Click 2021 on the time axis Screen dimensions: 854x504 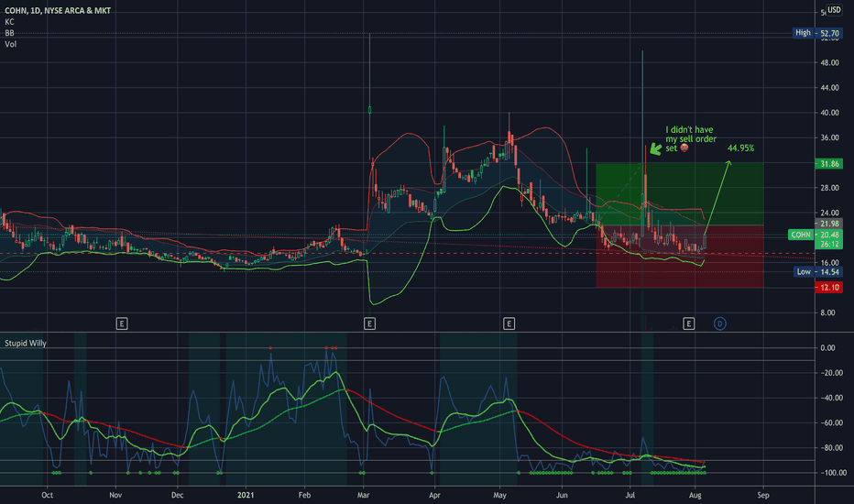[246, 495]
